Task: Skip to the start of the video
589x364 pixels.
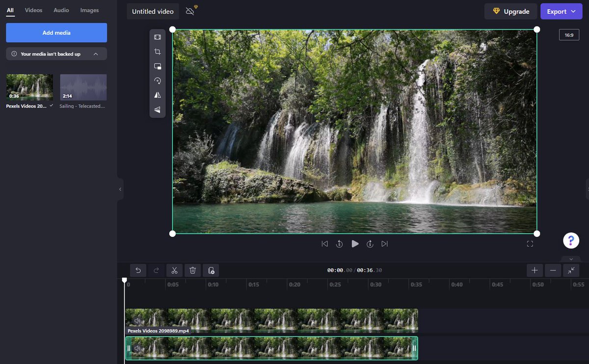Action: pyautogui.click(x=324, y=244)
